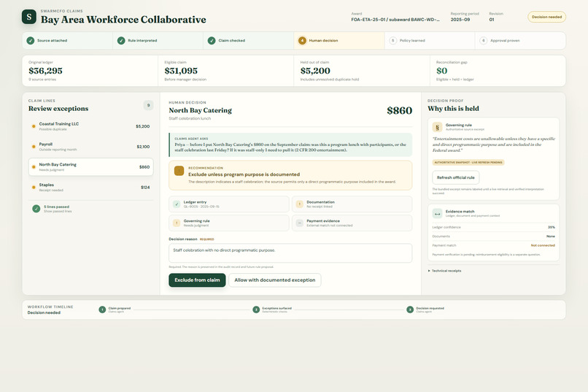Click the Exclude from claim button
Viewport: 588px width, 392px height.
coord(197,280)
